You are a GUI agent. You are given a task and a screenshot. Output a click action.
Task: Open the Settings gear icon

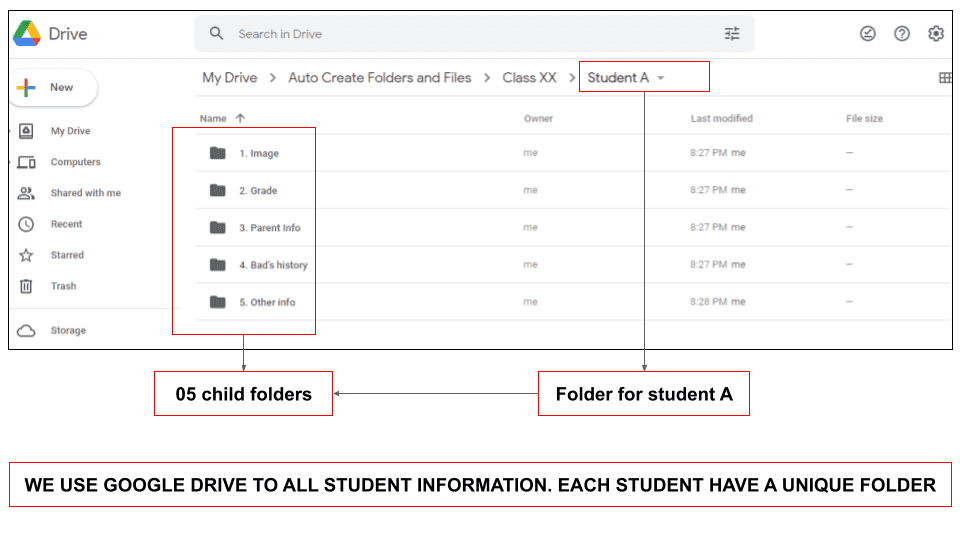tap(936, 34)
